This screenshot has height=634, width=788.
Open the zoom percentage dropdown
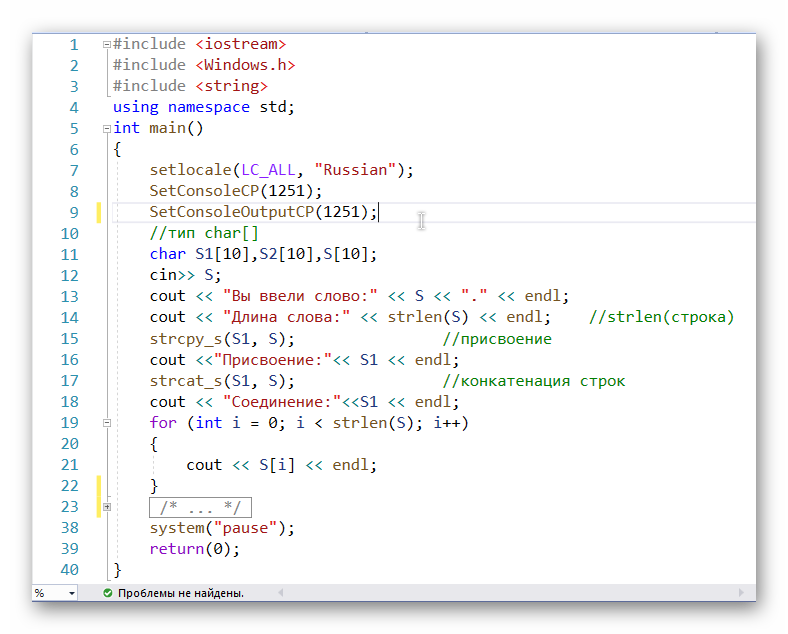pos(71,593)
